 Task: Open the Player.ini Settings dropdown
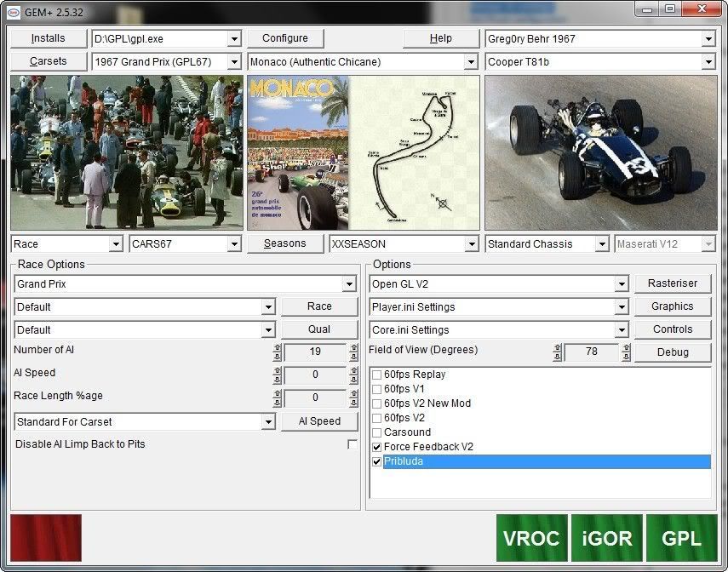tap(622, 307)
